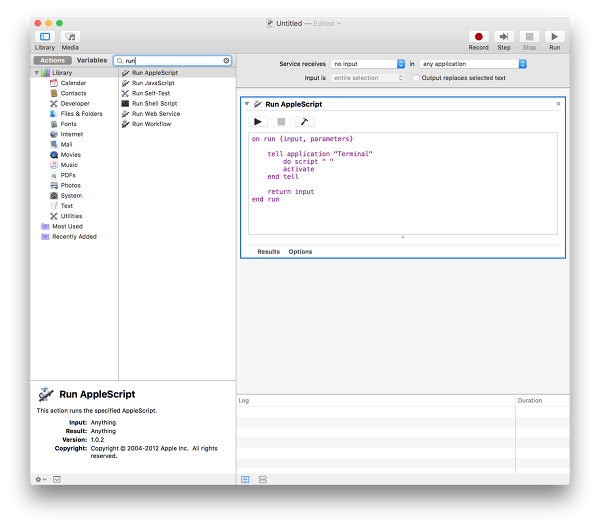
Task: Click inside the AppleScript code editor
Action: tap(403, 184)
